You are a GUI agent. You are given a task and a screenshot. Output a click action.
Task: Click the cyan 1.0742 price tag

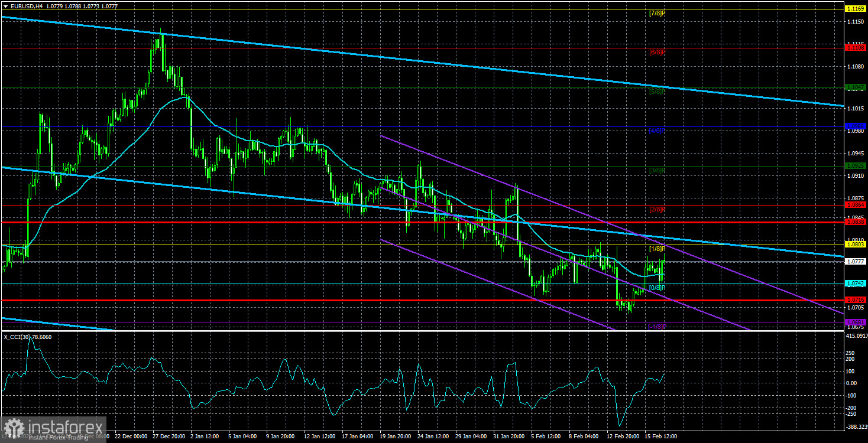click(x=856, y=284)
